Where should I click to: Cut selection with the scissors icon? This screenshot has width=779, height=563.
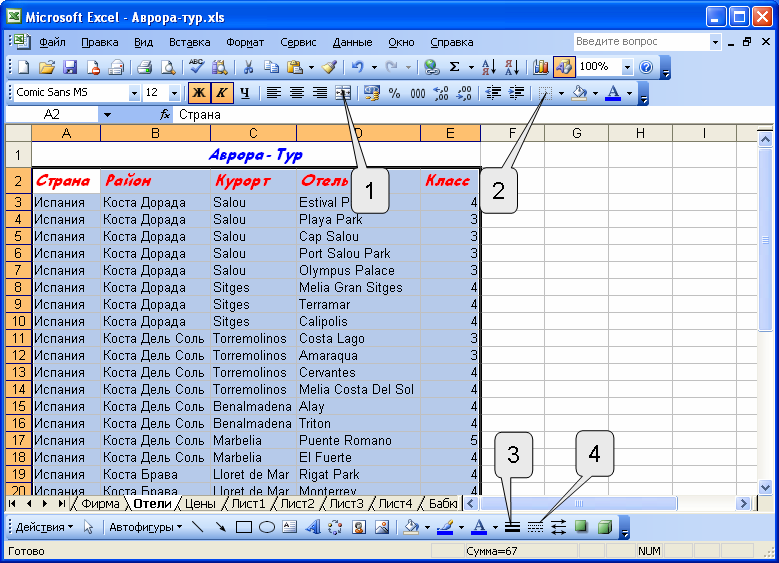[247, 67]
